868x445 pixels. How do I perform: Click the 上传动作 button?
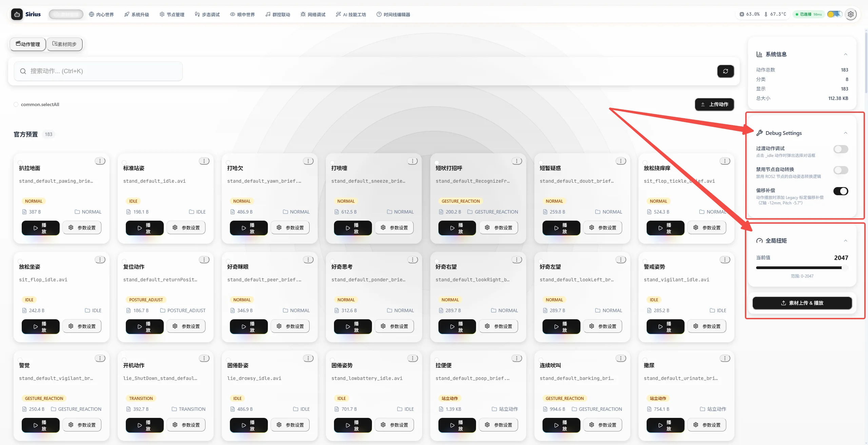point(714,104)
